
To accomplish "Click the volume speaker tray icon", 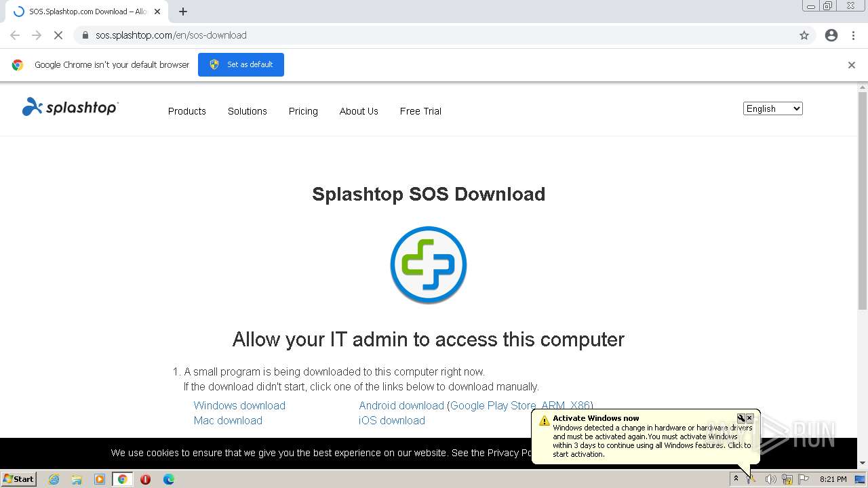I will [x=770, y=479].
